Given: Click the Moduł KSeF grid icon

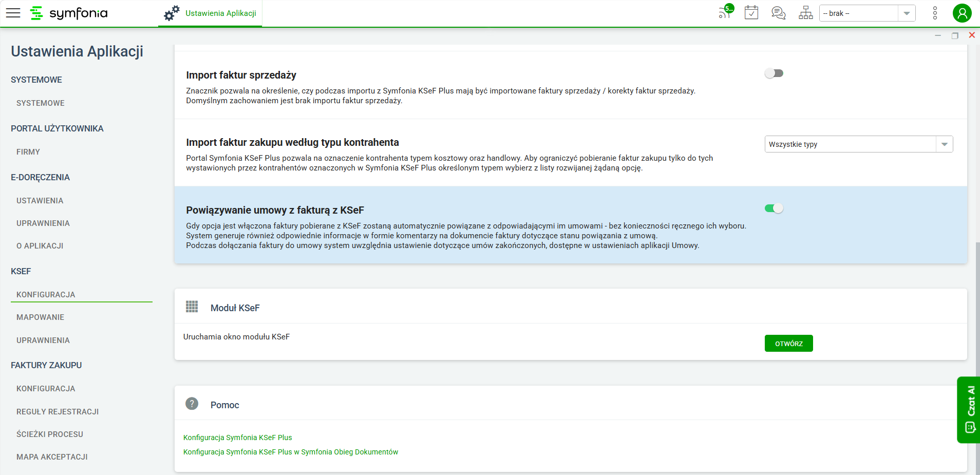Looking at the screenshot, I should point(192,307).
